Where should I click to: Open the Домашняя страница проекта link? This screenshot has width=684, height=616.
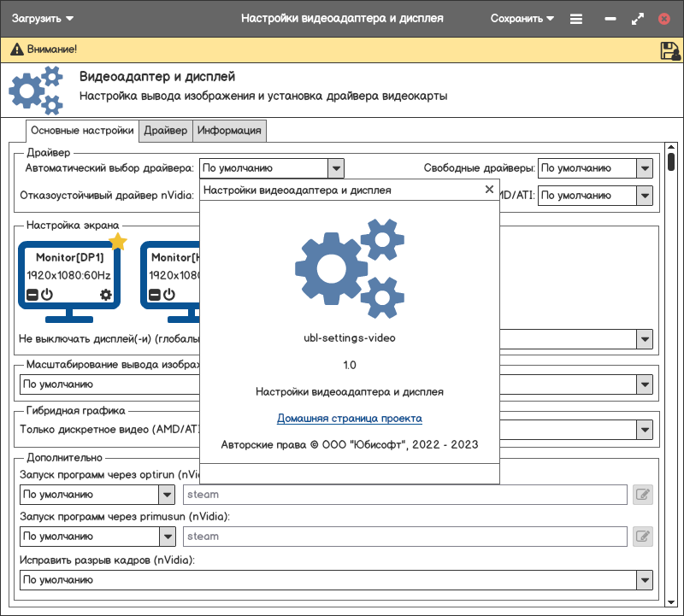pos(349,419)
